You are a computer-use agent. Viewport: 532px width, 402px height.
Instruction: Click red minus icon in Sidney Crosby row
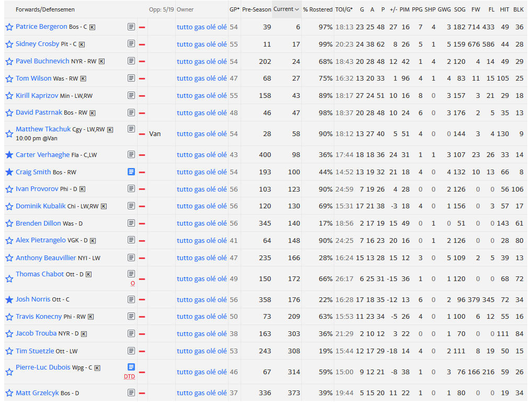tap(142, 44)
